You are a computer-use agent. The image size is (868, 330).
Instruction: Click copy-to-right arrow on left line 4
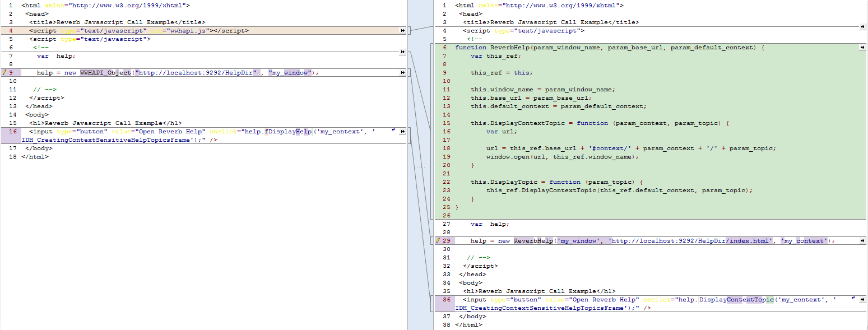click(x=402, y=31)
